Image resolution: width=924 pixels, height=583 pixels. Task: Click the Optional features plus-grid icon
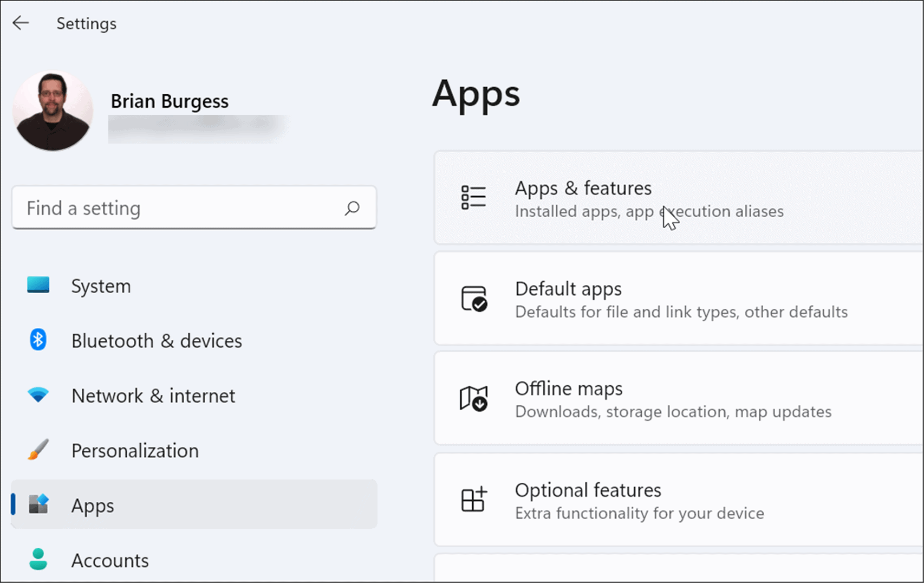pos(473,499)
